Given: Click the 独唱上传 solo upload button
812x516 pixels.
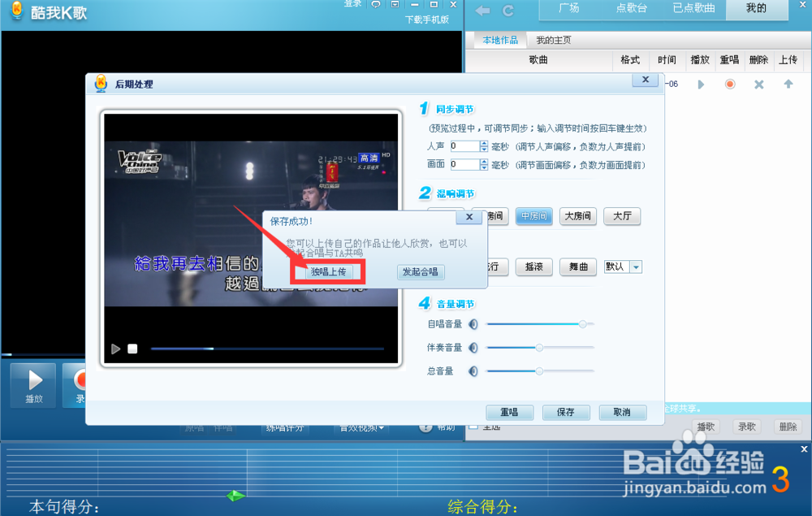Looking at the screenshot, I should tap(328, 271).
